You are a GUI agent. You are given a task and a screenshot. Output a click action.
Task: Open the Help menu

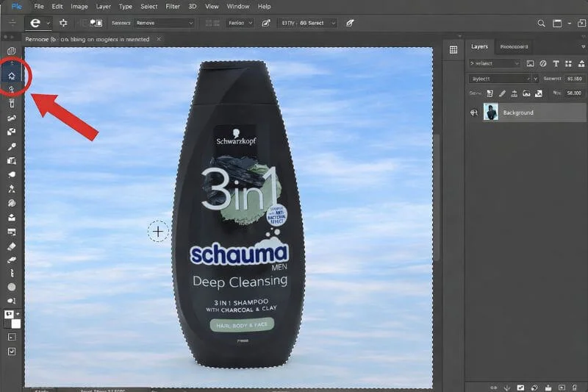click(x=264, y=7)
